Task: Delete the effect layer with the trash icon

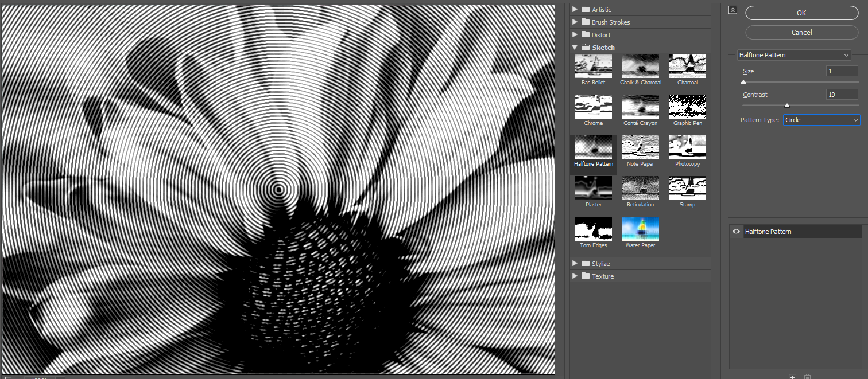Action: point(808,376)
